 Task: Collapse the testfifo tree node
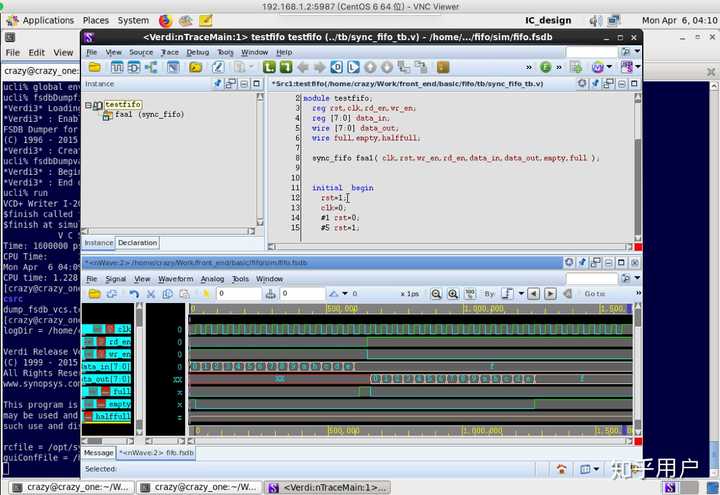pos(89,105)
